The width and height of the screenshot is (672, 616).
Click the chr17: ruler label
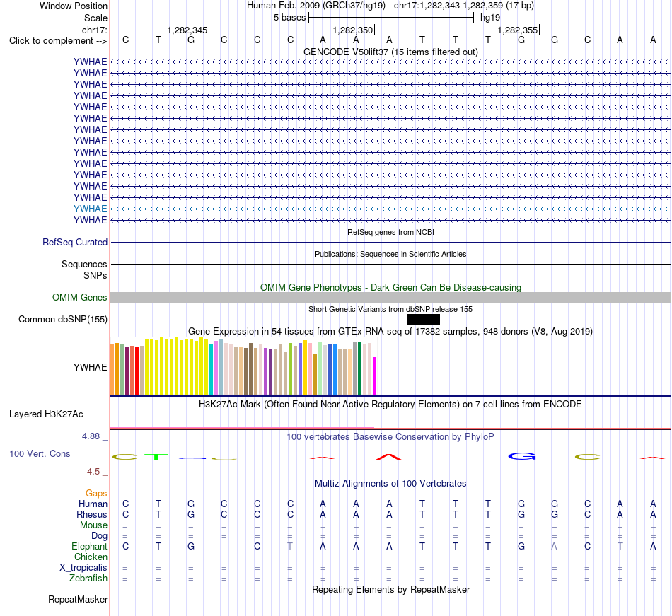(x=94, y=30)
